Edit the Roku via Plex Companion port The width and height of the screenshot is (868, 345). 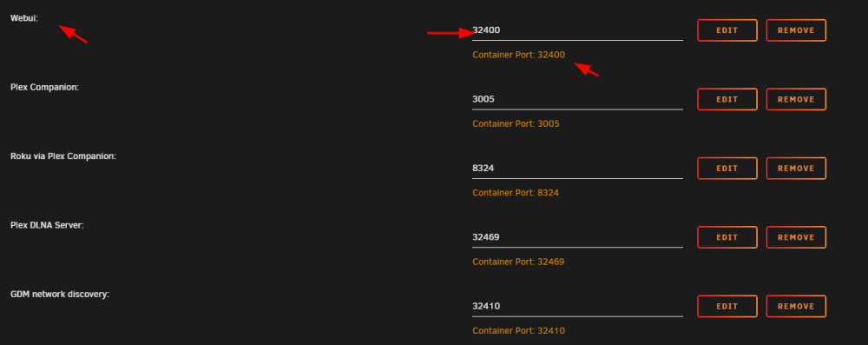727,168
